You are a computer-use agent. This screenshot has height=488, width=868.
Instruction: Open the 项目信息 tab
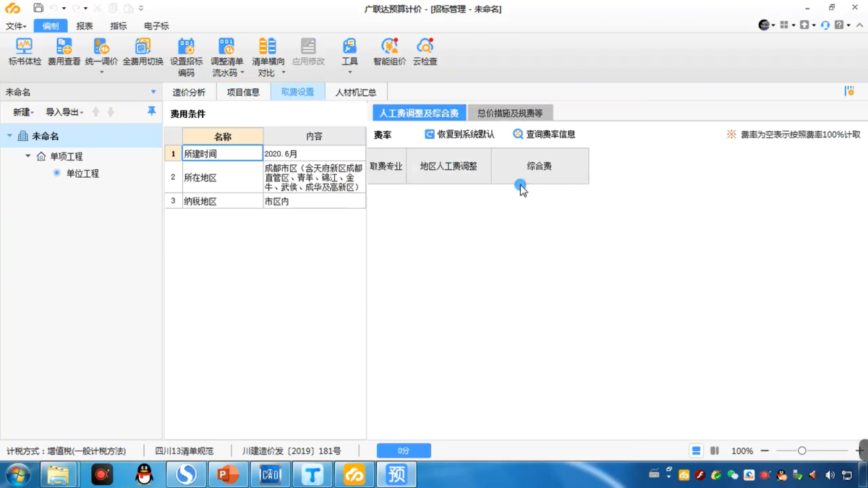pos(243,93)
